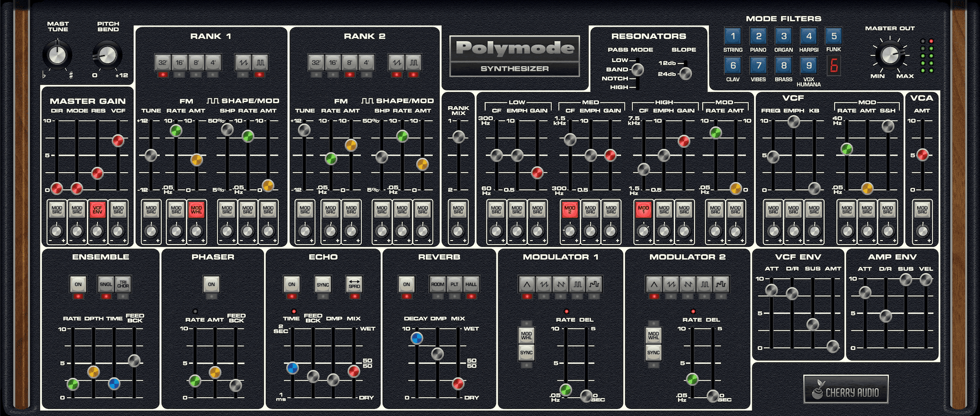Pick the random step wave in Modulator 1

click(594, 284)
